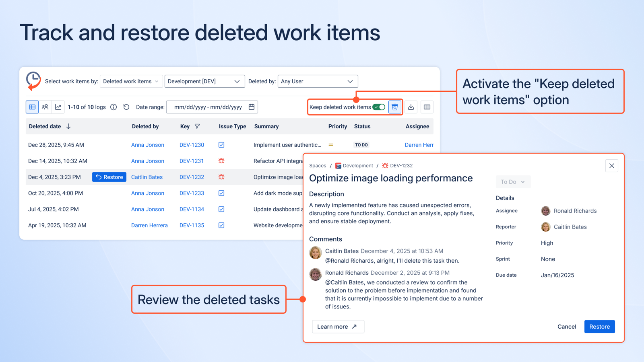This screenshot has height=362, width=644.
Task: Open the group-by-user view
Action: 45,107
